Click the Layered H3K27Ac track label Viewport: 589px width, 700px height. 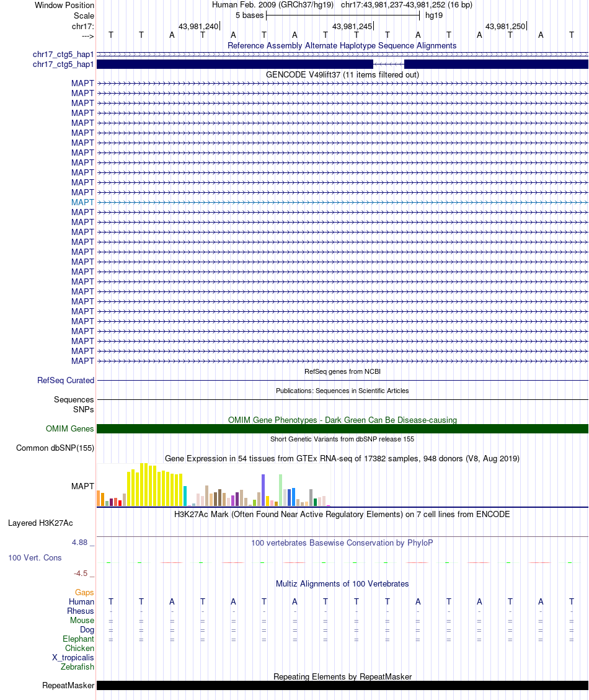point(40,523)
